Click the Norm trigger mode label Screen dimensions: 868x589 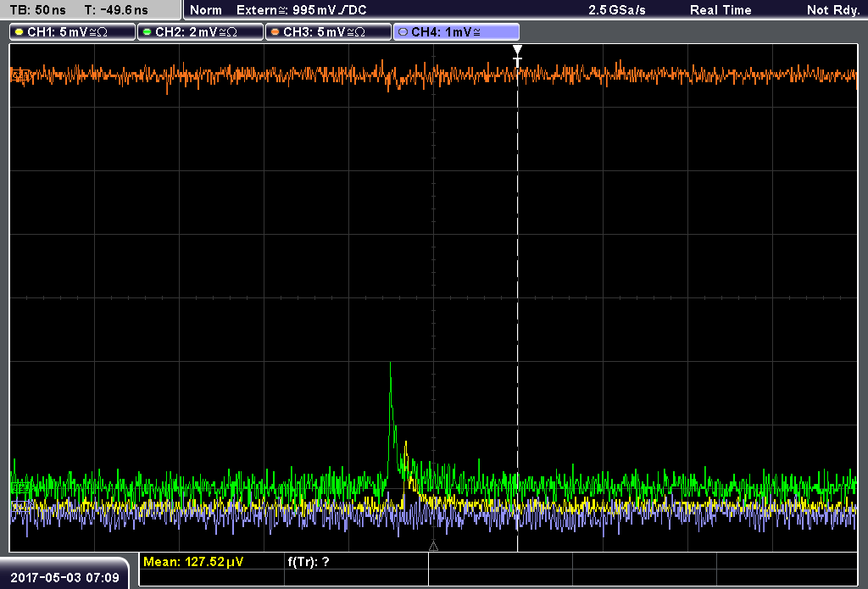[x=206, y=10]
